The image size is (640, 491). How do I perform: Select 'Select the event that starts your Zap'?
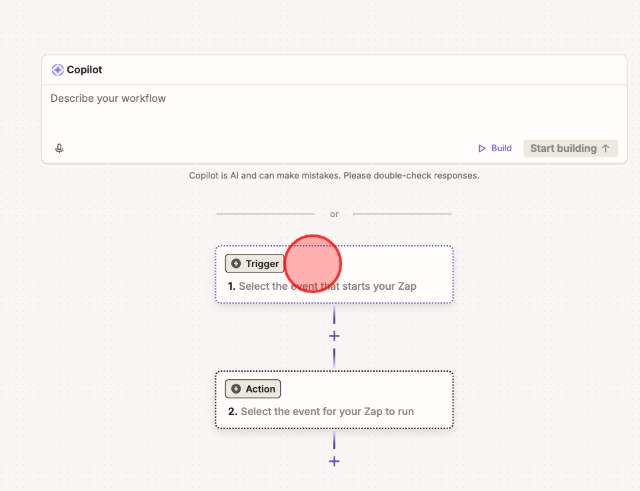(327, 287)
